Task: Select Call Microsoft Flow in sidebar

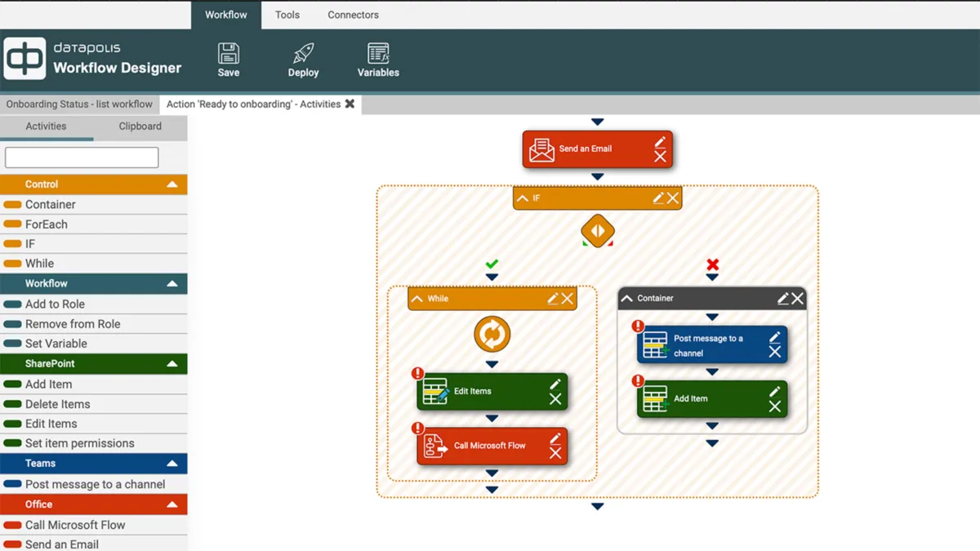Action: point(93,525)
